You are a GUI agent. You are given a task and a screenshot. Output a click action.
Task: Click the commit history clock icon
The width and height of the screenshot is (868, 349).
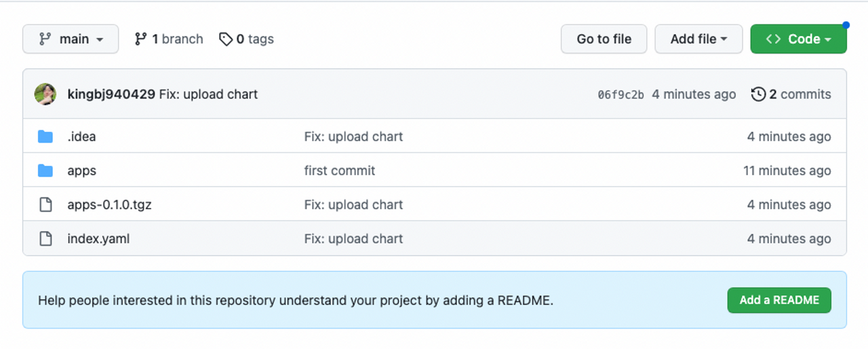(x=758, y=94)
